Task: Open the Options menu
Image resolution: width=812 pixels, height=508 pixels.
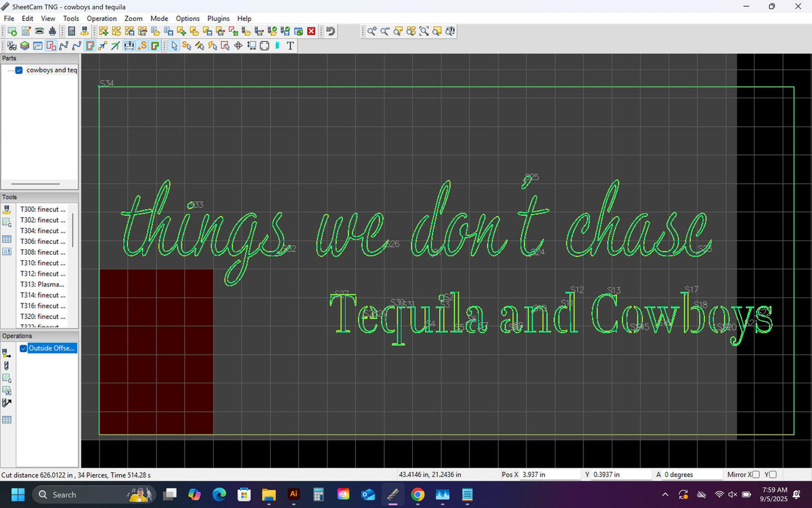Action: pyautogui.click(x=187, y=18)
